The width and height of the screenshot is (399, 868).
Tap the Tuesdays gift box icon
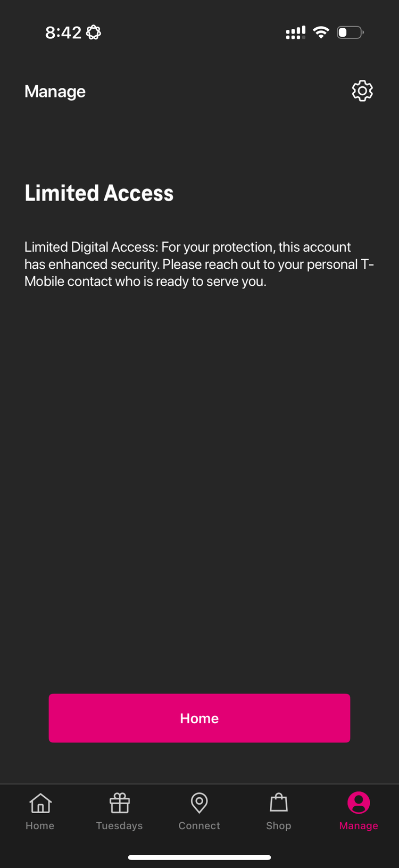point(120,803)
